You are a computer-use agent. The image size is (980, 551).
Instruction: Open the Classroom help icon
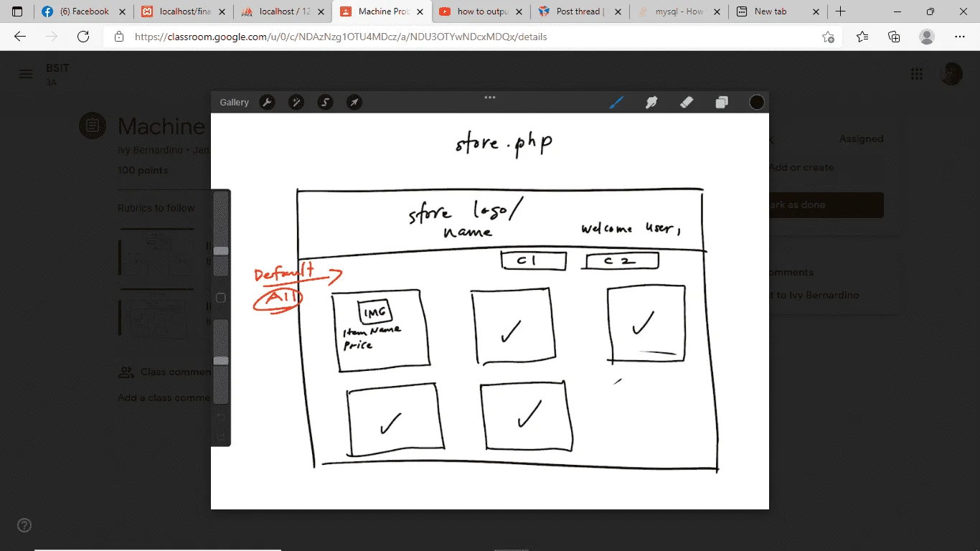click(24, 525)
